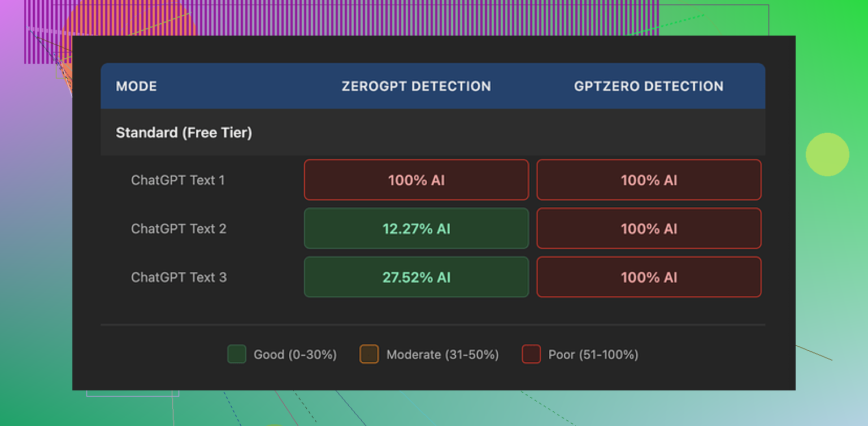Select the ChatGPT Text 1 row label
Screen dimensions: 868x426
(x=178, y=180)
